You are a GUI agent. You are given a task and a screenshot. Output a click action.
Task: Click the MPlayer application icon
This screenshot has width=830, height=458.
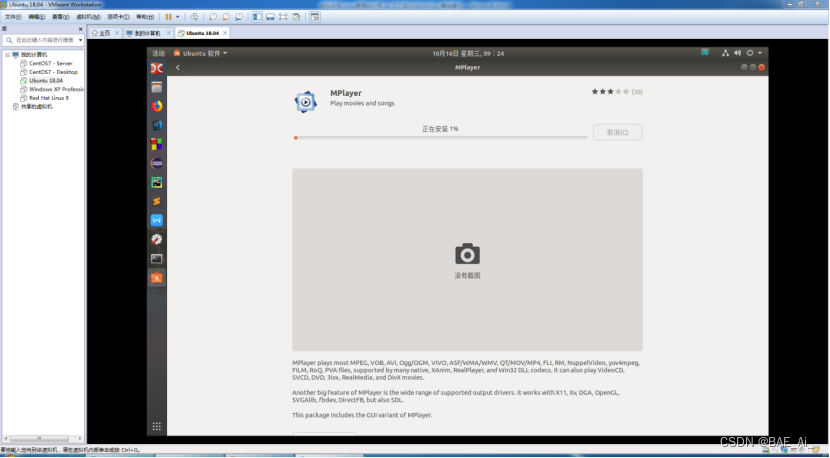(x=305, y=102)
